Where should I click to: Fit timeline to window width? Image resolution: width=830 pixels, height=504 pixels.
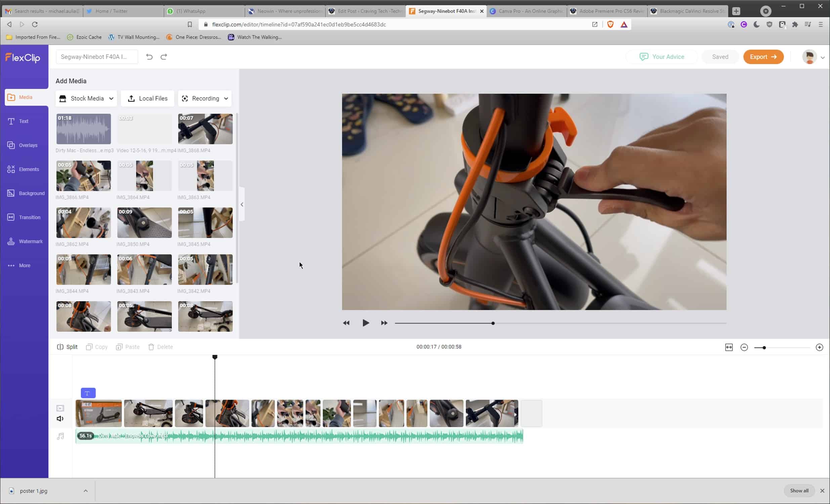pyautogui.click(x=729, y=347)
